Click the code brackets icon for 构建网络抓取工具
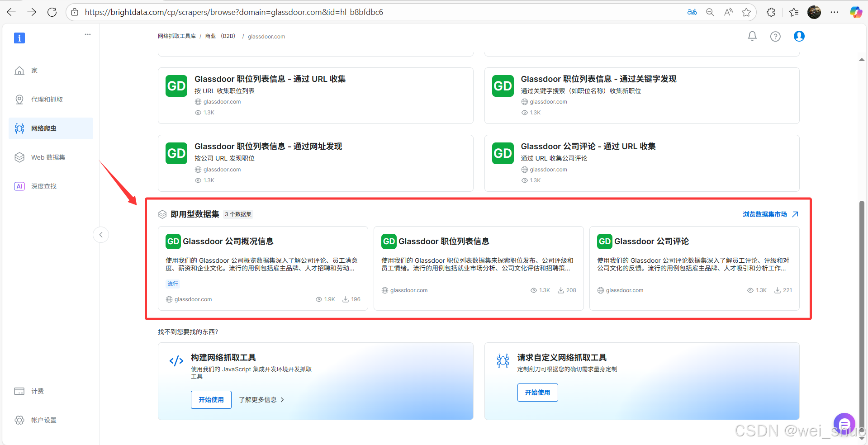 point(176,361)
